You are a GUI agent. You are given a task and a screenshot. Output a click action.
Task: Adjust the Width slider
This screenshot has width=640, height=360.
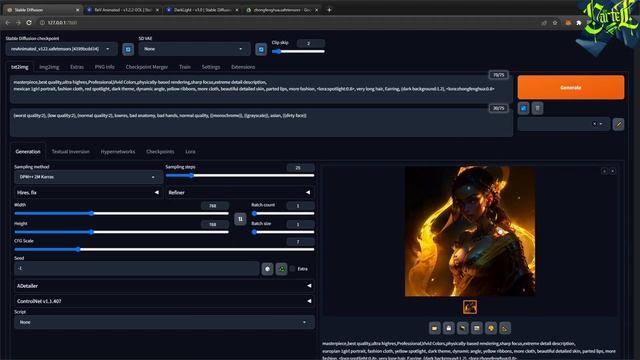122,213
